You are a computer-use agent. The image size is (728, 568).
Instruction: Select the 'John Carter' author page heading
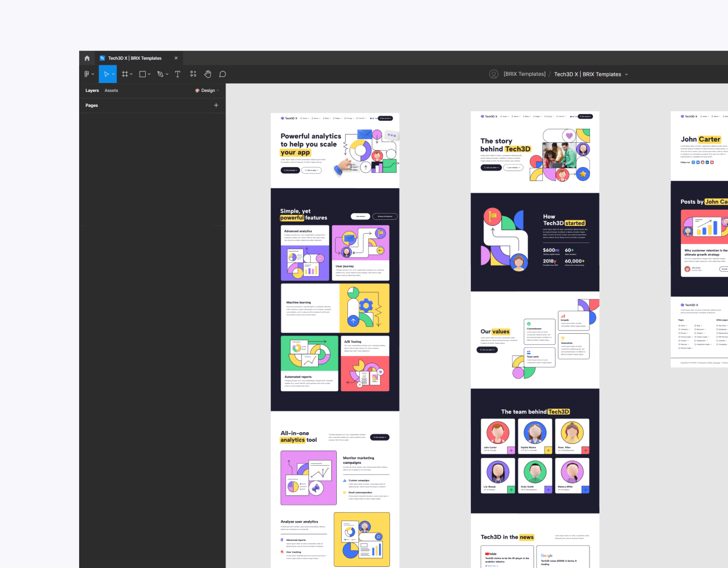coord(701,140)
